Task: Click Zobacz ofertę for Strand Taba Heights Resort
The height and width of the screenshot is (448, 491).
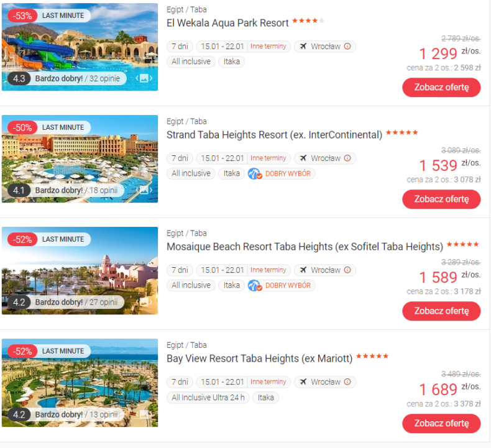Action: point(441,199)
